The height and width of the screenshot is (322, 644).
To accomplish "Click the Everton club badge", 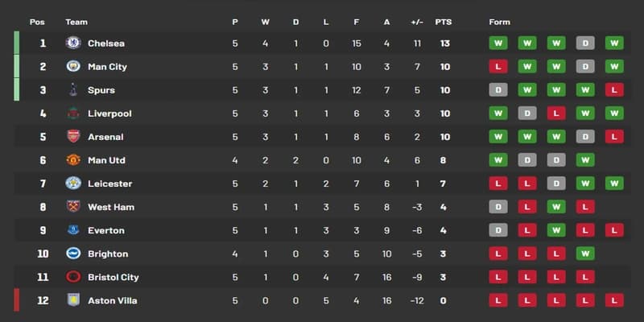I will point(73,230).
